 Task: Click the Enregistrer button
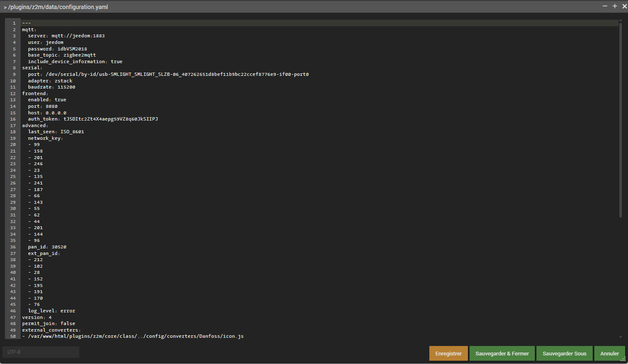click(449, 353)
